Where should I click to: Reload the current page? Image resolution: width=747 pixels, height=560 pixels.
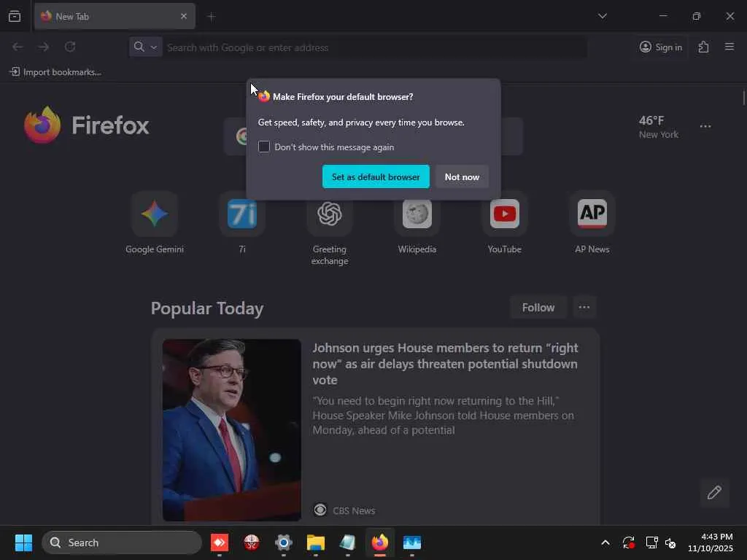point(70,47)
